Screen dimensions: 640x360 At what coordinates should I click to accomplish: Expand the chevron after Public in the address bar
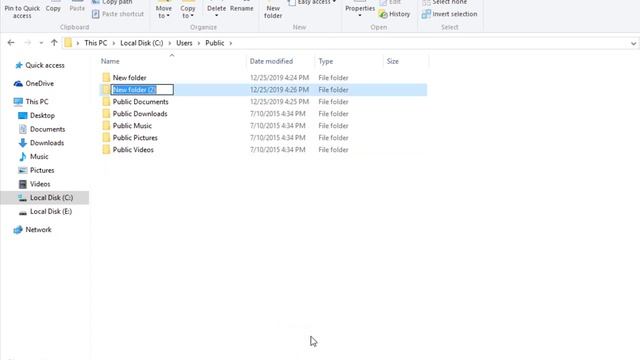pos(231,43)
